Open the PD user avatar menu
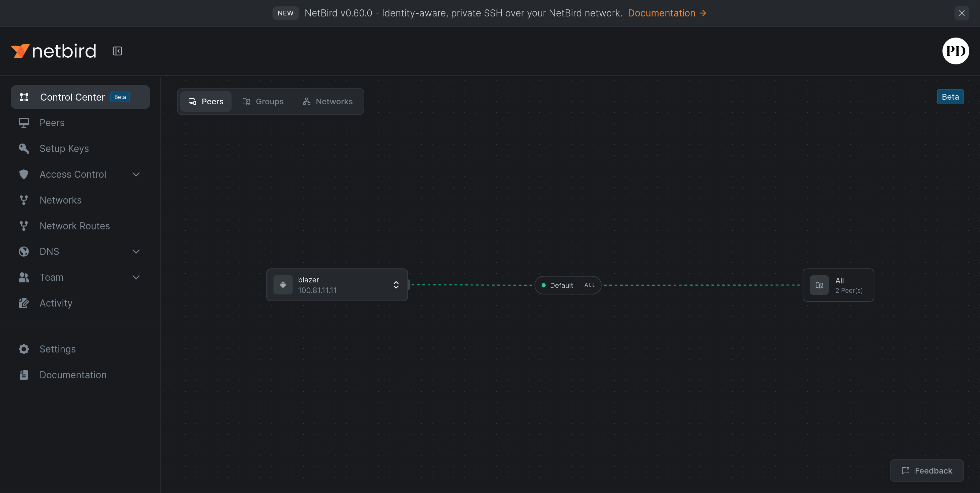Screen dimensions: 980x493 955,51
